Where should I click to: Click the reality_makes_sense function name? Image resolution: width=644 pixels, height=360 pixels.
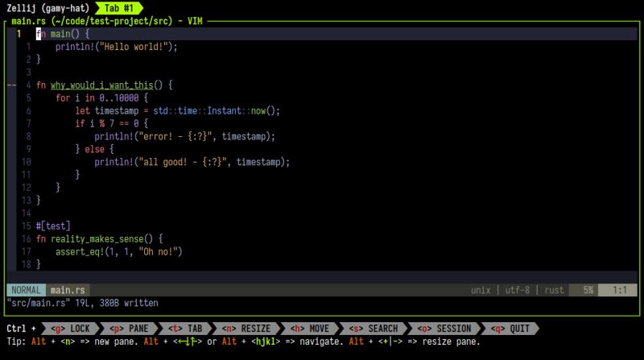click(97, 238)
